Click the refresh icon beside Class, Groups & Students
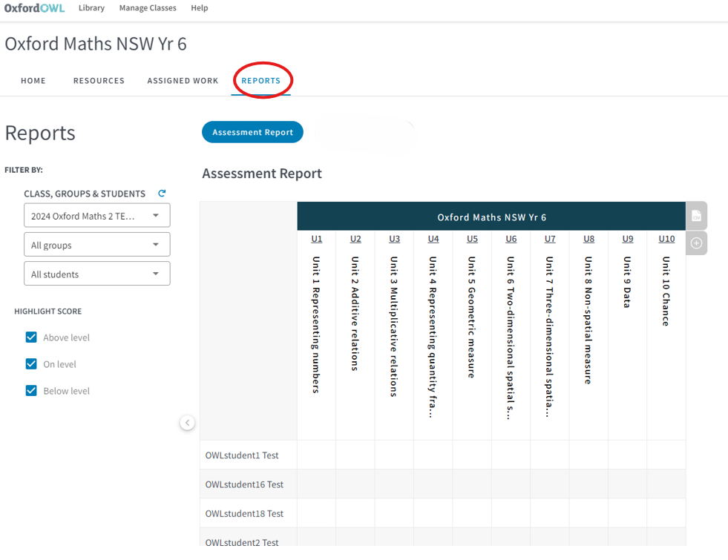The height and width of the screenshot is (560, 728). click(x=162, y=194)
